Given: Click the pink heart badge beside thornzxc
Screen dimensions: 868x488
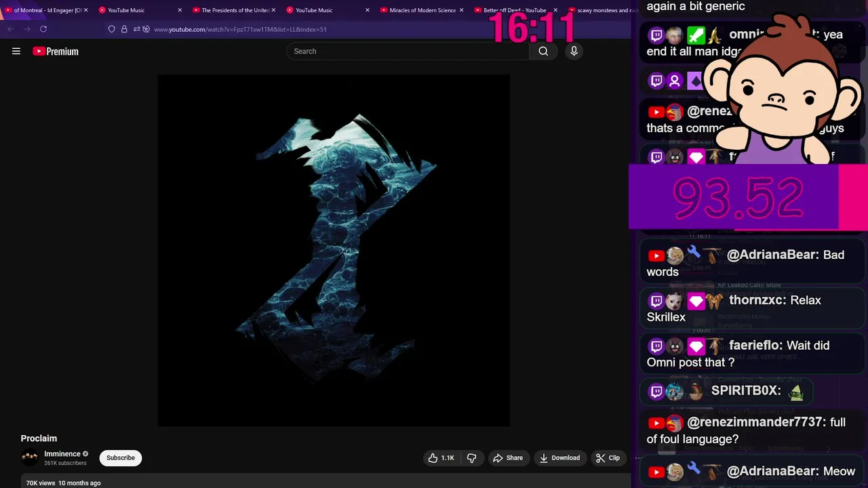Looking at the screenshot, I should [x=696, y=301].
